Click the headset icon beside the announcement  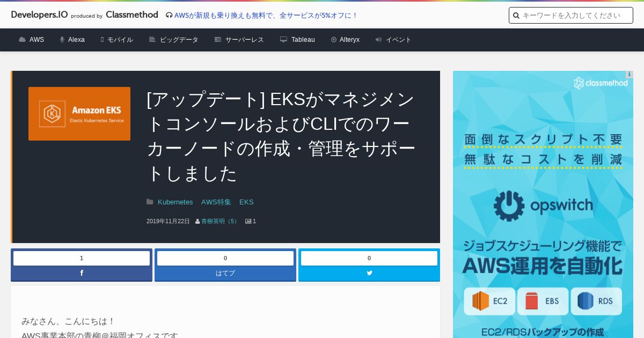[x=169, y=16]
